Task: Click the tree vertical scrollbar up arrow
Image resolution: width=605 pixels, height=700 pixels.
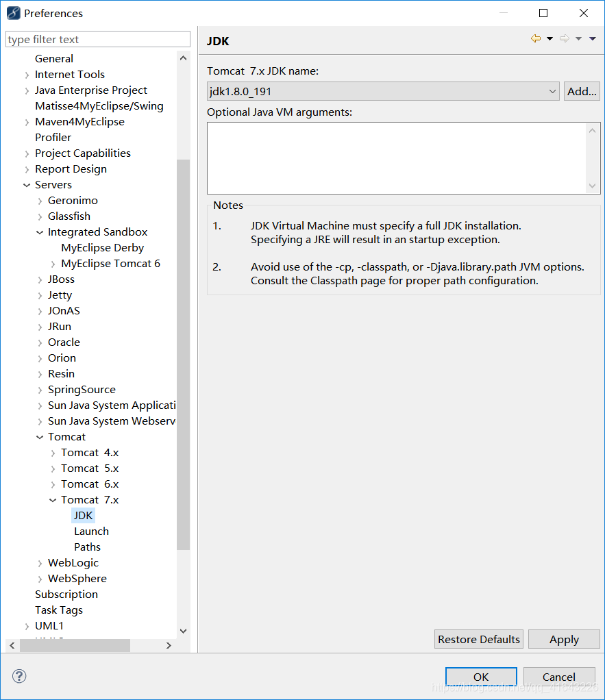Action: (183, 58)
